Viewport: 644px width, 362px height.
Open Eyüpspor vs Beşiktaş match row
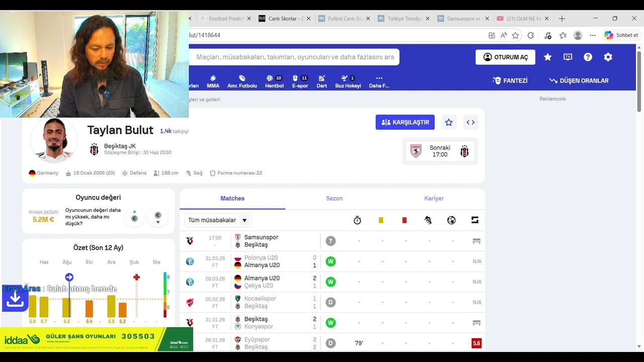pyautogui.click(x=332, y=343)
